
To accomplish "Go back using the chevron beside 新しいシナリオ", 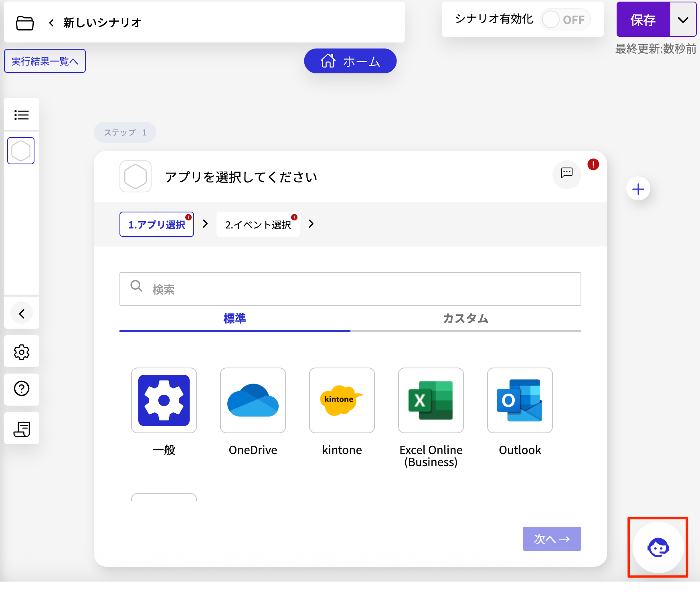I will click(x=51, y=22).
